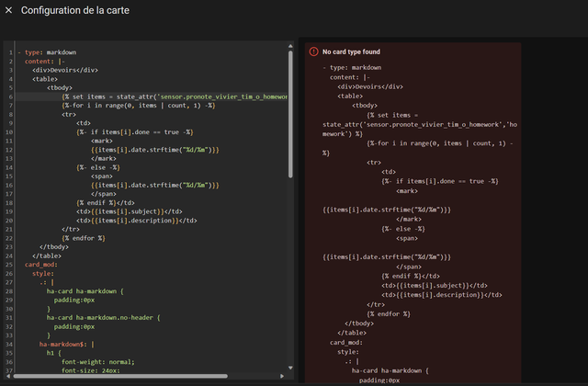Viewport: 588px width, 386px height.
Task: Click the items[i].subject cell in the editor
Action: [130, 211]
